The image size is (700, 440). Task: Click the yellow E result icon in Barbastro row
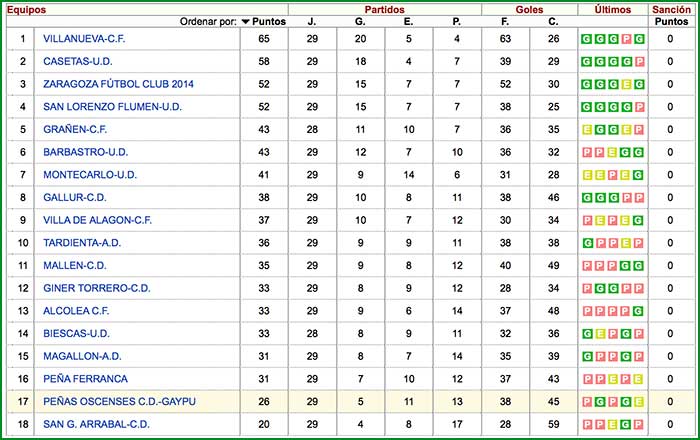(612, 153)
